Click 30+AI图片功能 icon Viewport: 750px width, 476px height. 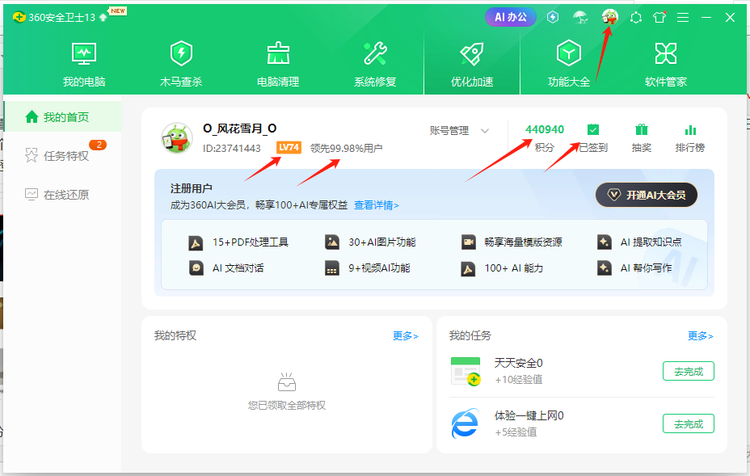[332, 242]
